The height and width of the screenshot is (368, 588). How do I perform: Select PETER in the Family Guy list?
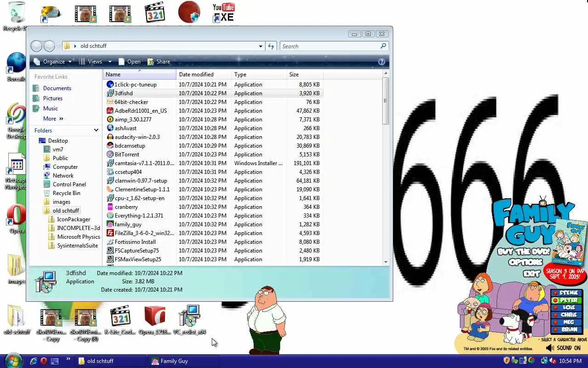(x=567, y=300)
